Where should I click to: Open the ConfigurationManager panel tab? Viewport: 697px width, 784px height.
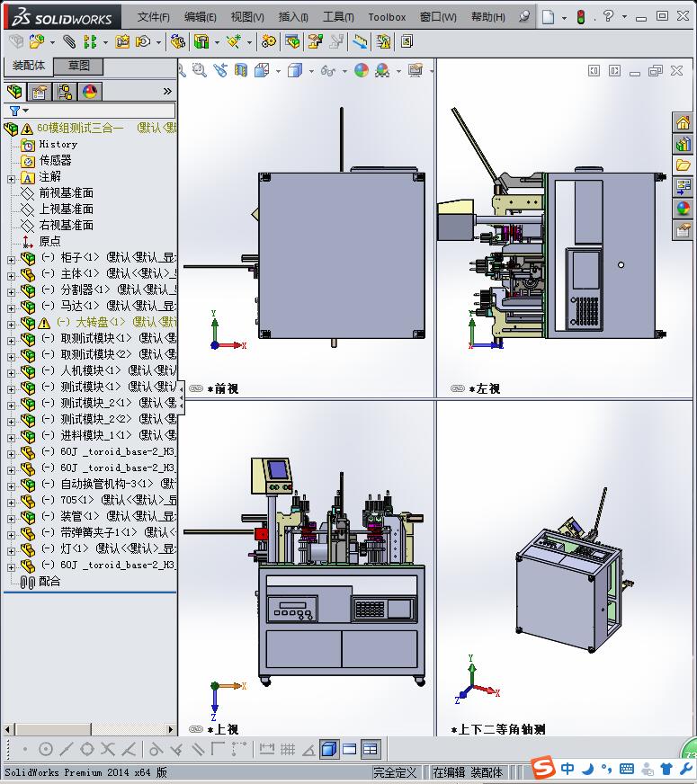(x=65, y=92)
